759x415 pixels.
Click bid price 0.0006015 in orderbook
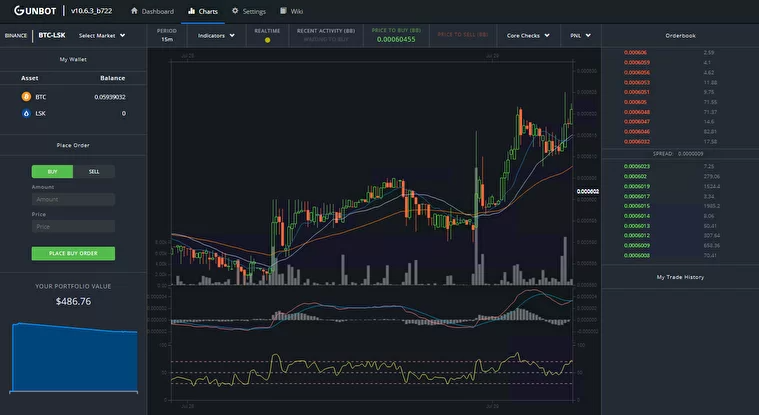coord(637,206)
